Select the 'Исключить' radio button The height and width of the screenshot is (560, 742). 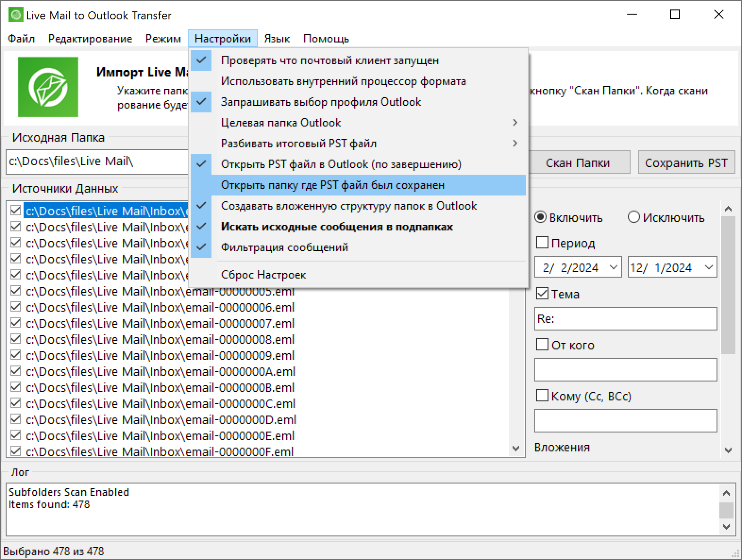(666, 218)
